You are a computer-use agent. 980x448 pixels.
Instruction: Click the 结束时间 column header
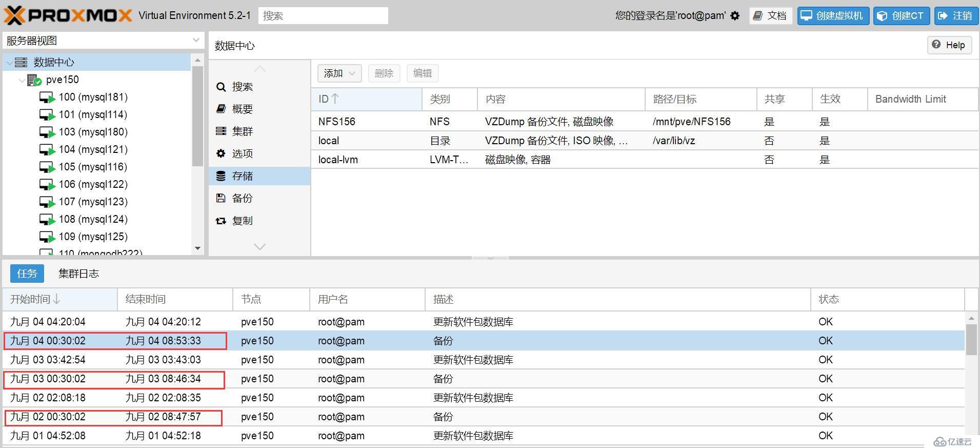coord(175,299)
